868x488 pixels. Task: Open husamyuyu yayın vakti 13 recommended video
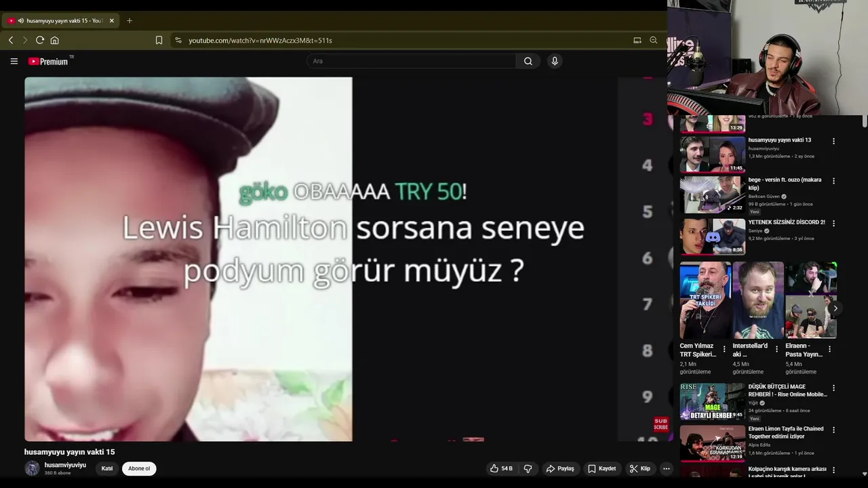(779, 140)
